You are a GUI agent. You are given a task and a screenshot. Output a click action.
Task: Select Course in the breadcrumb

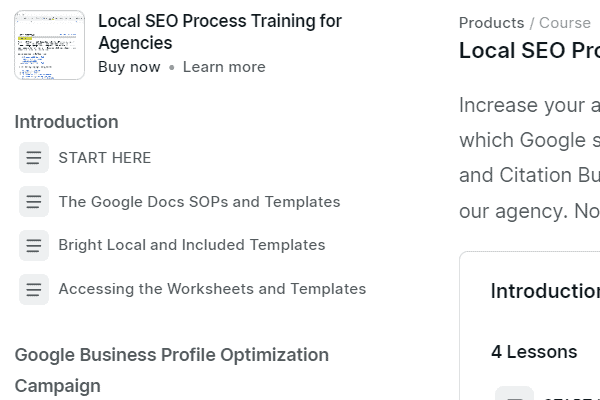click(565, 23)
